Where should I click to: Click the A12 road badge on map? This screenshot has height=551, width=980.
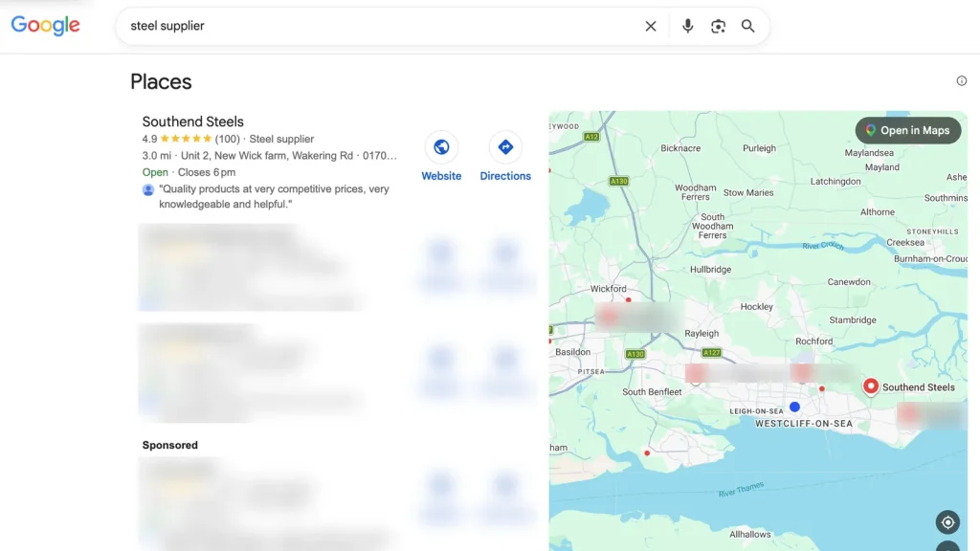click(x=591, y=137)
